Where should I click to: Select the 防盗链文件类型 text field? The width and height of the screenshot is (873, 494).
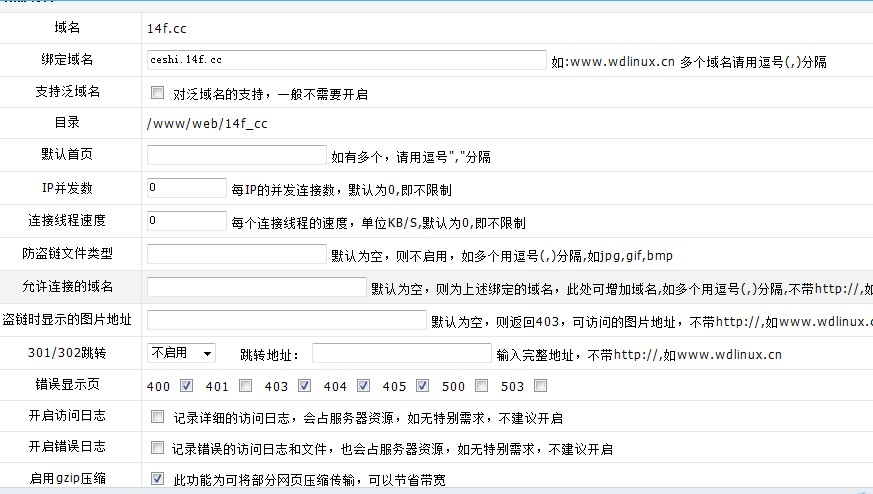click(237, 254)
